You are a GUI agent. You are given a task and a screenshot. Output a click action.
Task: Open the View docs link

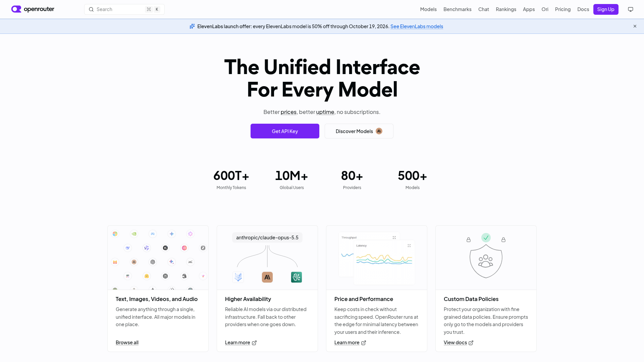[459, 343]
